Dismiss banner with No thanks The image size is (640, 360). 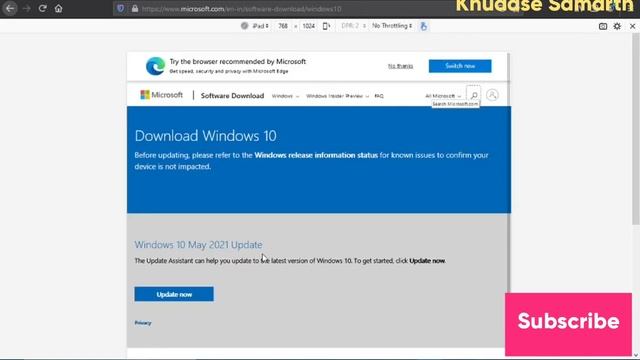(400, 66)
